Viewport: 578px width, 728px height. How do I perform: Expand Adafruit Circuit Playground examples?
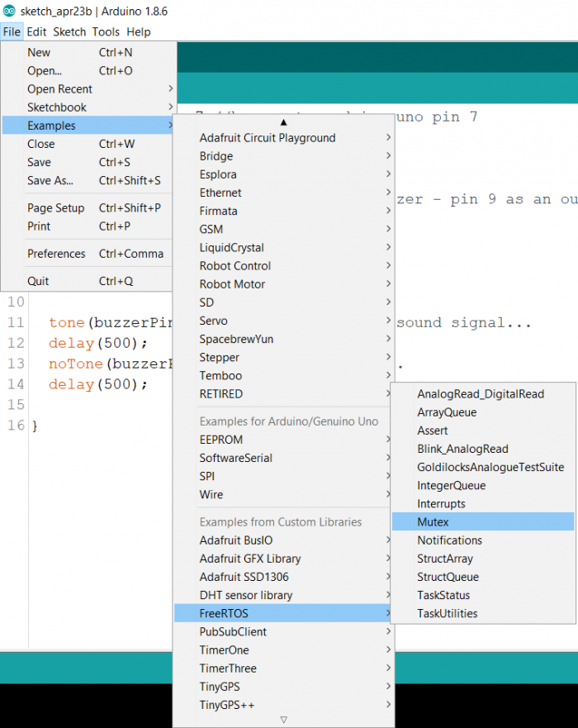click(x=284, y=138)
